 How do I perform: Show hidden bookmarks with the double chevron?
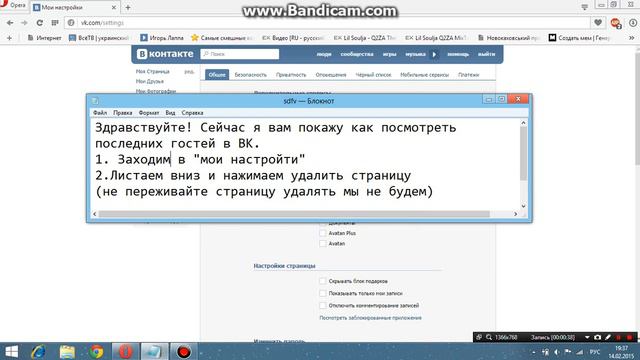click(631, 38)
